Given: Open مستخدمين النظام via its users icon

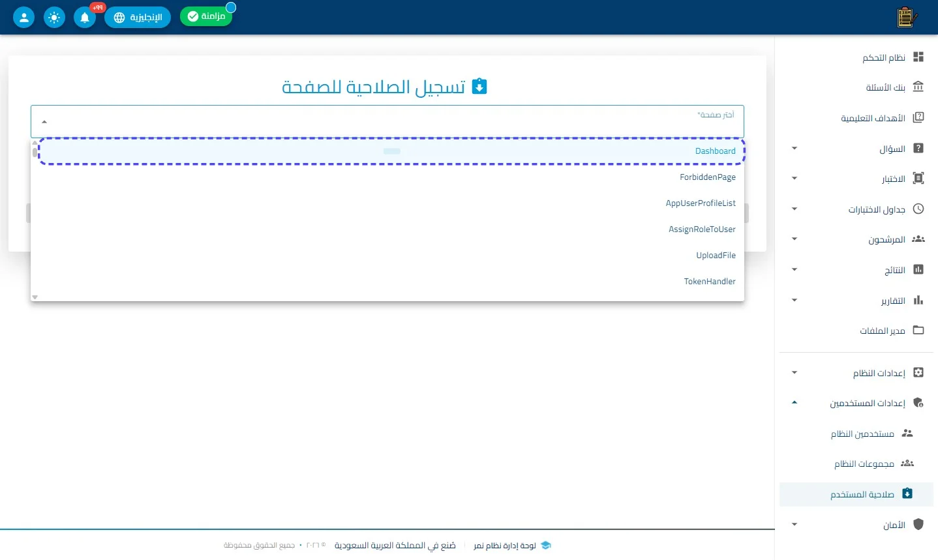Looking at the screenshot, I should coord(907,434).
